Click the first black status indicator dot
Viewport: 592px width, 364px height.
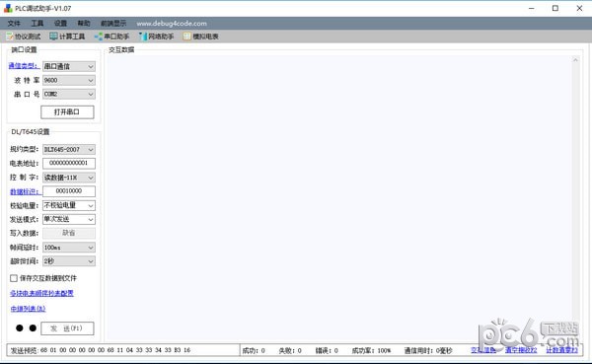(20, 328)
